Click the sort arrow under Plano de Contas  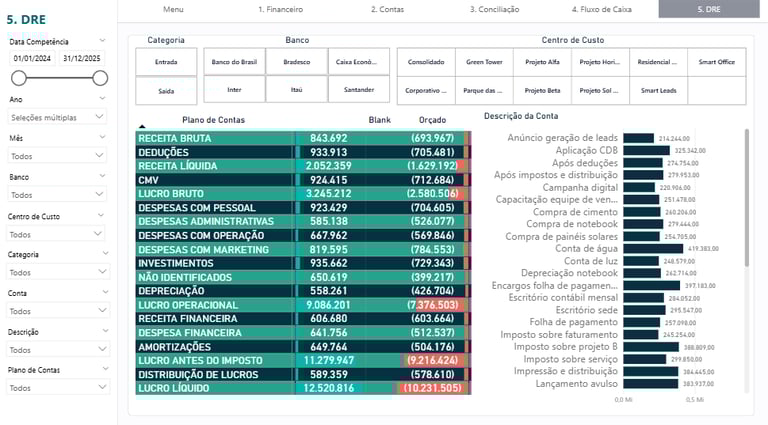[x=141, y=128]
